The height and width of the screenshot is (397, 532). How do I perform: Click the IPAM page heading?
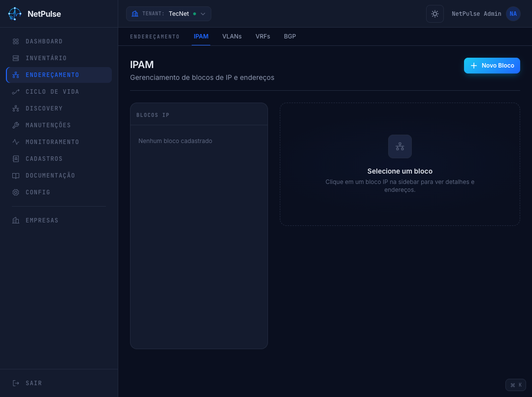click(x=142, y=65)
